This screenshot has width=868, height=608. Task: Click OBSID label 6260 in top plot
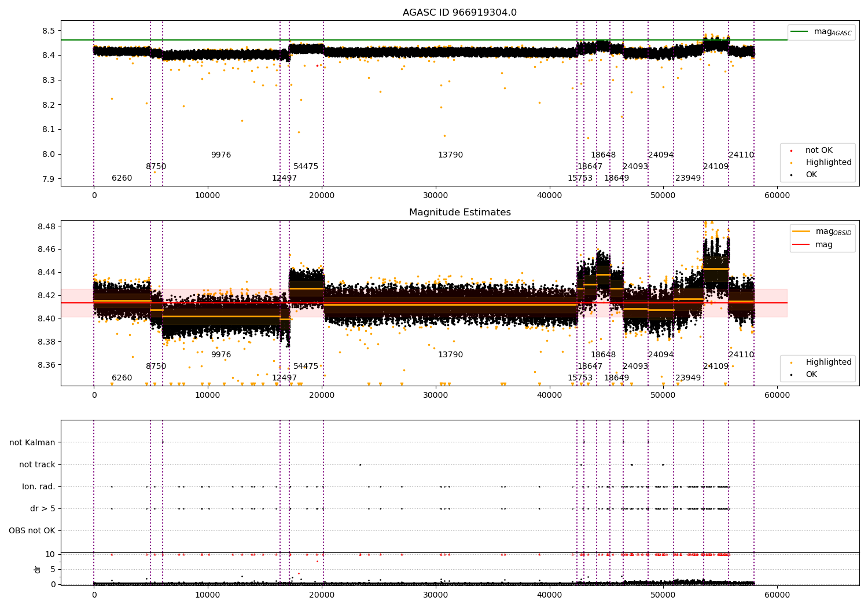[122, 178]
